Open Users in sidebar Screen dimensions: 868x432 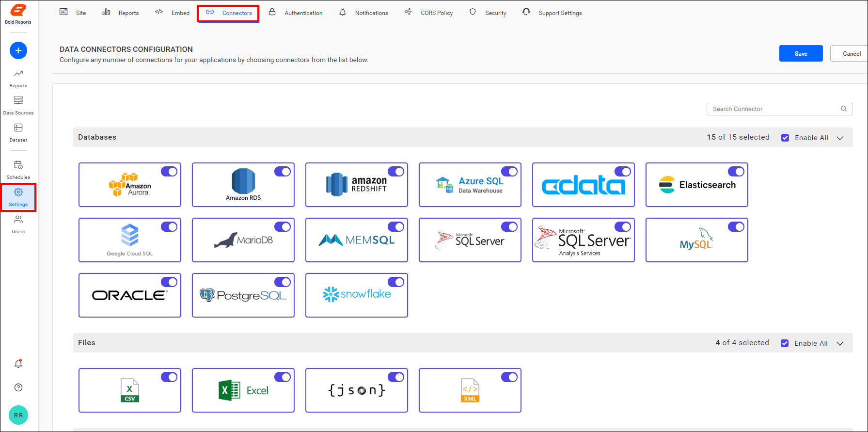click(18, 224)
